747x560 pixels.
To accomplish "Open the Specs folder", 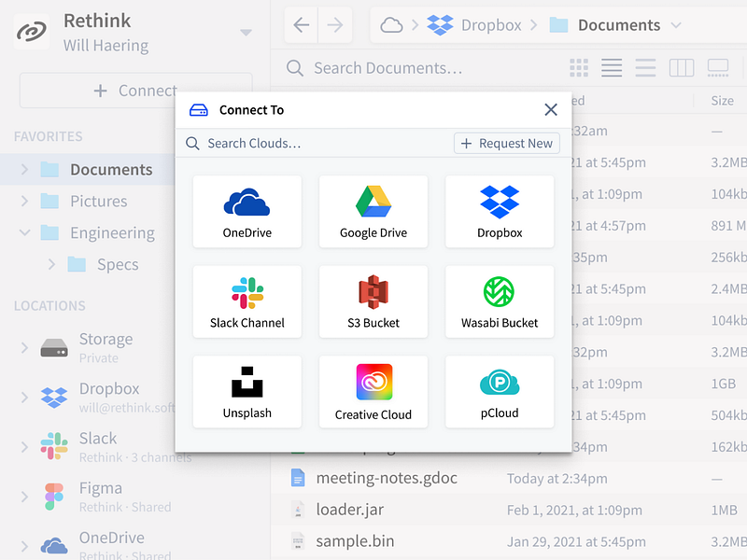I will click(118, 264).
